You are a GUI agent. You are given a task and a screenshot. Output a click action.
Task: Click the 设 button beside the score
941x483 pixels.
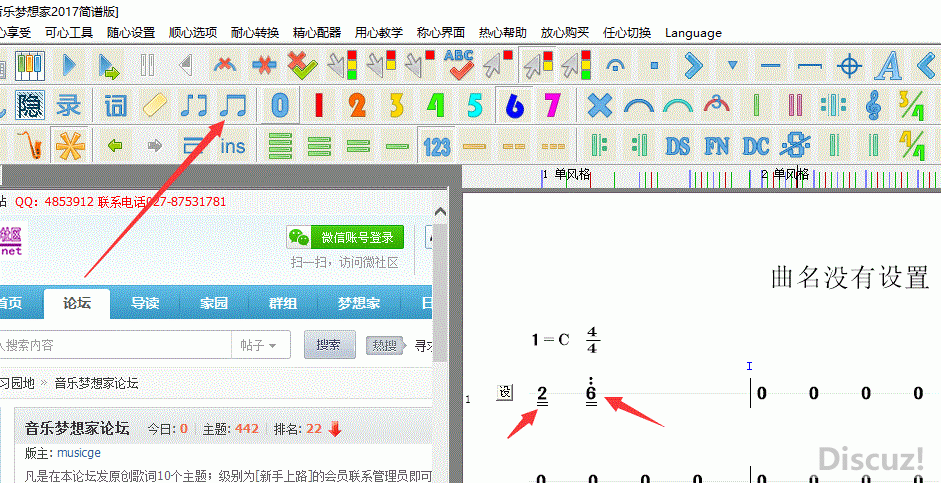pos(506,392)
